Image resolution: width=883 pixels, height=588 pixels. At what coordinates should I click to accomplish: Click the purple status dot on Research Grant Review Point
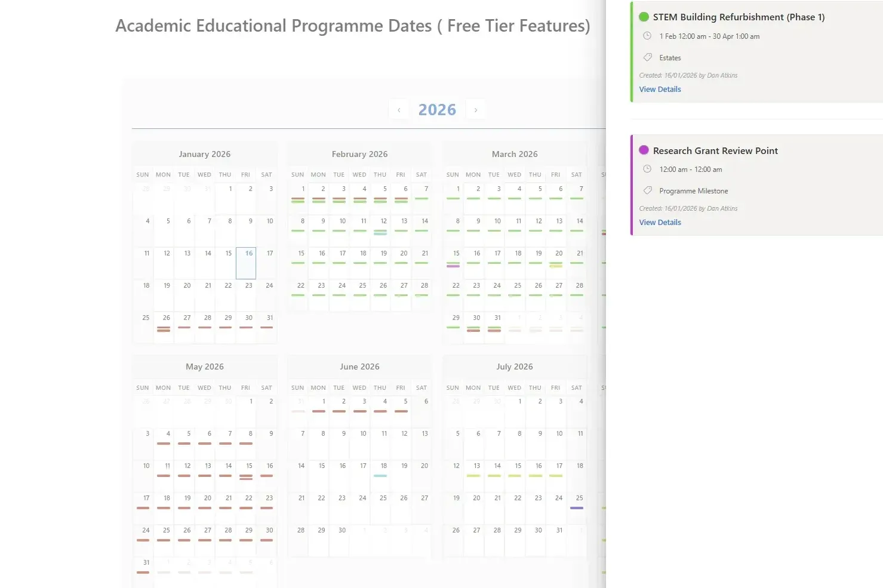point(644,150)
